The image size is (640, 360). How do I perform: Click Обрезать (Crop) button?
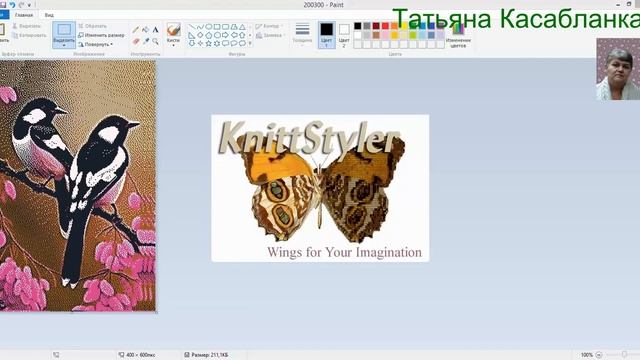click(x=92, y=26)
